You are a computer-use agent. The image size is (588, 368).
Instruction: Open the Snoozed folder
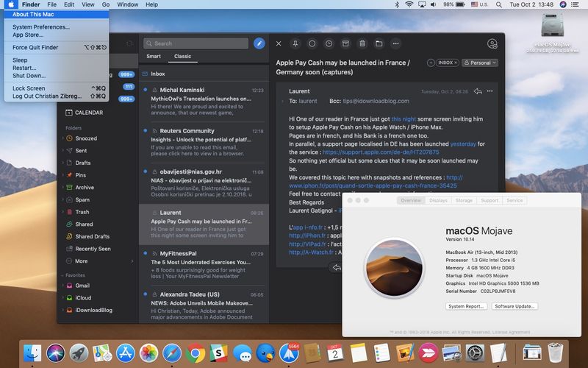(86, 138)
